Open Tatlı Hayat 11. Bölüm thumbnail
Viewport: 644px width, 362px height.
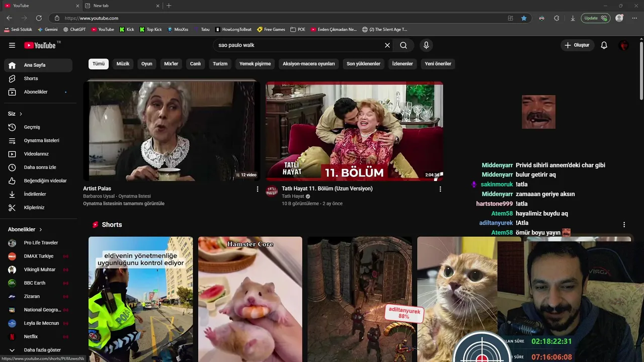tap(354, 131)
